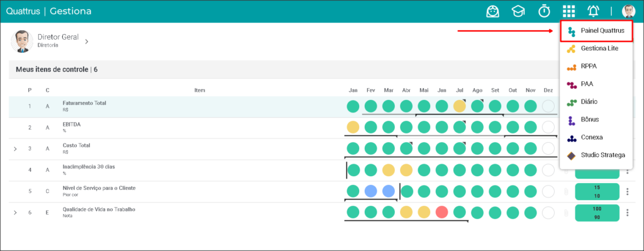Select Painel Quattrus from apps menu
644x251 pixels.
596,31
